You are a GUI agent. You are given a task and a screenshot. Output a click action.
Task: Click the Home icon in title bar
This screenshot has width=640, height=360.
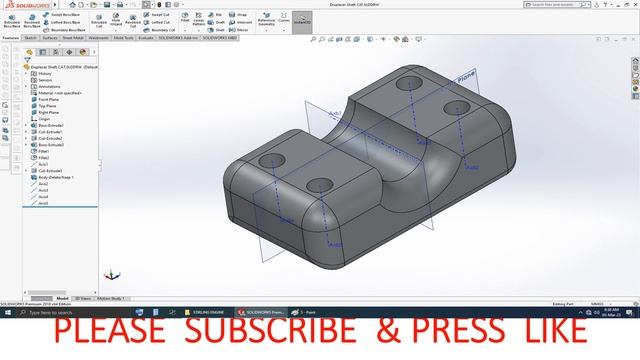point(73,4)
